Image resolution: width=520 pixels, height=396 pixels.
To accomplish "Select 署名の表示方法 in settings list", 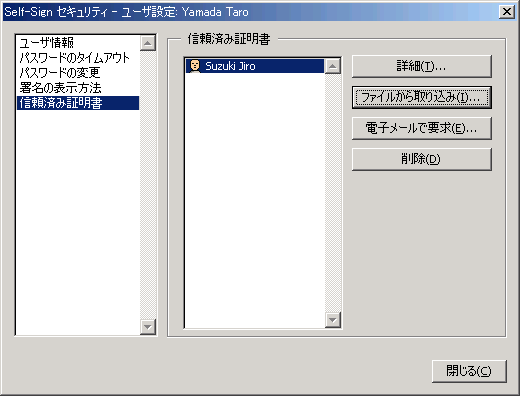I will [x=78, y=88].
